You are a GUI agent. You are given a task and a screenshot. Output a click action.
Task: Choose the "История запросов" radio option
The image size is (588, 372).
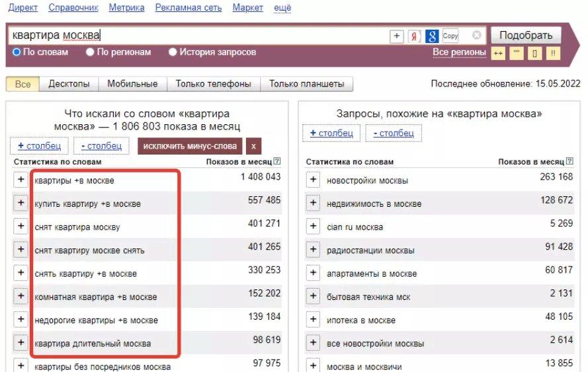pos(173,52)
